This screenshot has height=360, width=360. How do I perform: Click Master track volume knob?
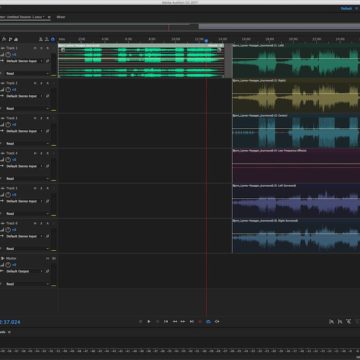tap(8, 265)
